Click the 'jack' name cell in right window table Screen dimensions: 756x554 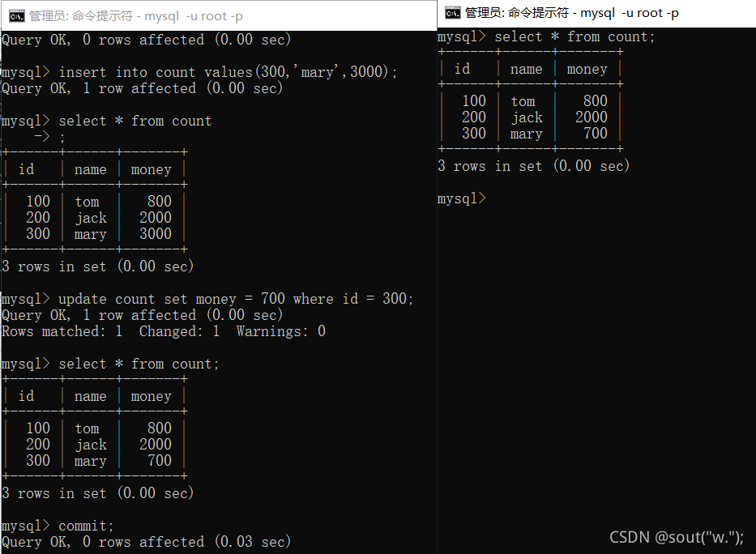(x=527, y=117)
